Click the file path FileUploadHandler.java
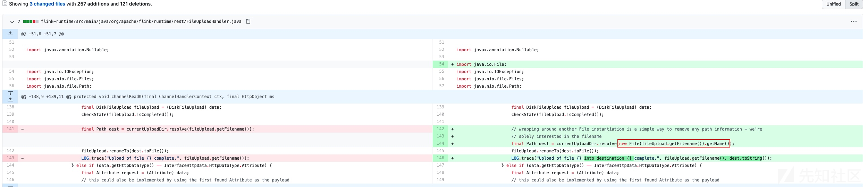 coord(141,21)
